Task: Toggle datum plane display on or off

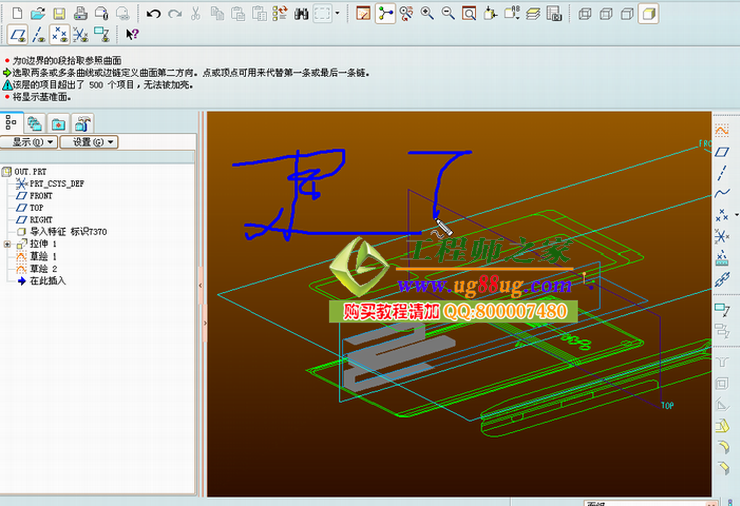Action: tap(17, 34)
